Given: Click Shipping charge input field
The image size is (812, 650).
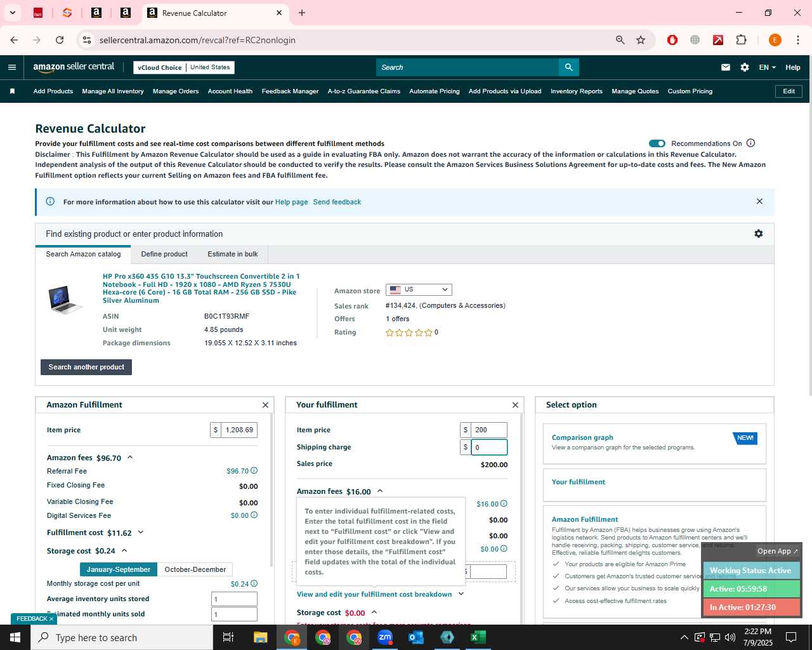Looking at the screenshot, I should click(x=488, y=447).
